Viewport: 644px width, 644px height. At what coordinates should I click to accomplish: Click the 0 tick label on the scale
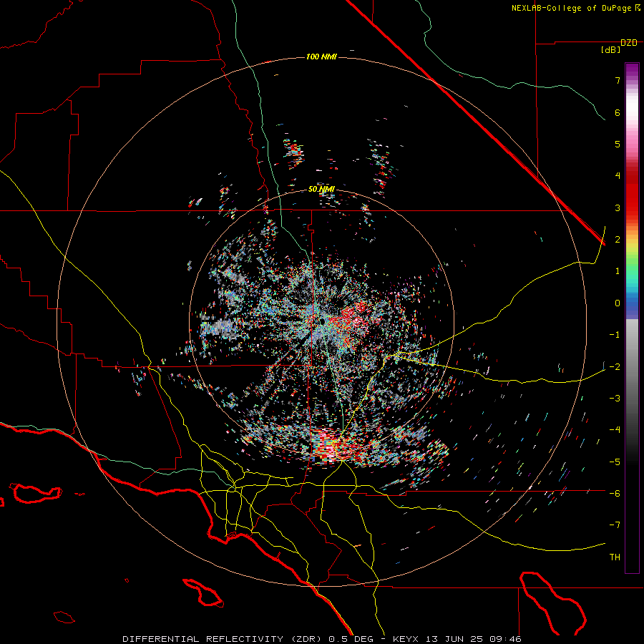(618, 303)
